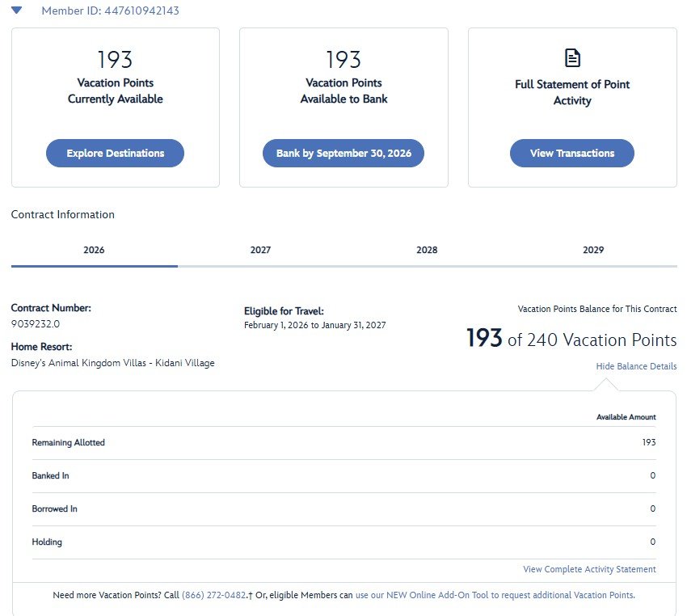Image resolution: width=687 pixels, height=616 pixels.
Task: Click the 193 of 240 Vacation Points heading
Action: click(571, 340)
